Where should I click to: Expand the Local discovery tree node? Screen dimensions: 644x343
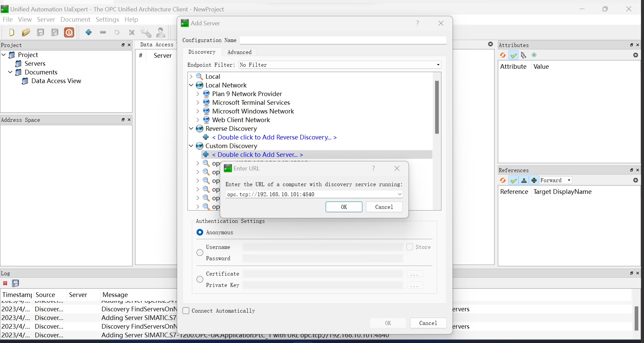click(x=191, y=77)
